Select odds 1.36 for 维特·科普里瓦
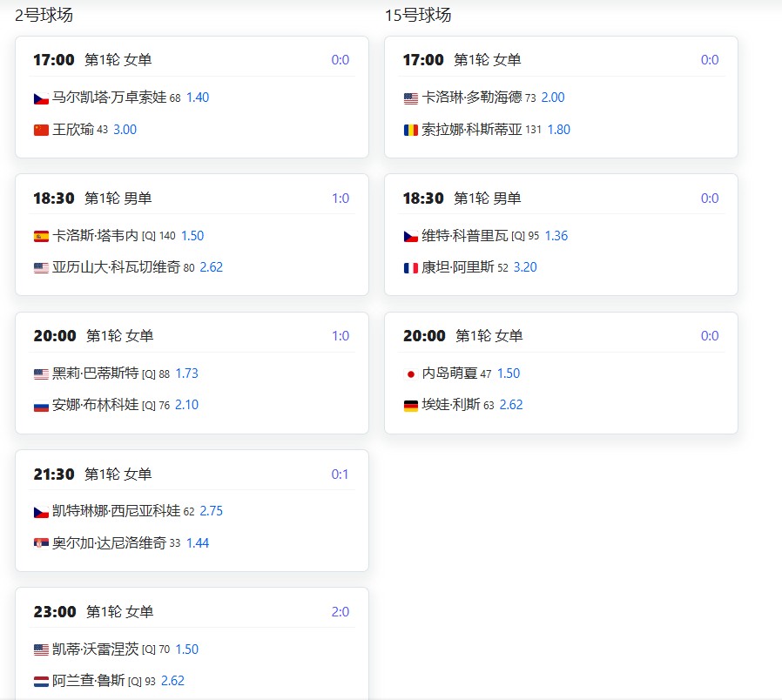The image size is (782, 700). tap(556, 235)
